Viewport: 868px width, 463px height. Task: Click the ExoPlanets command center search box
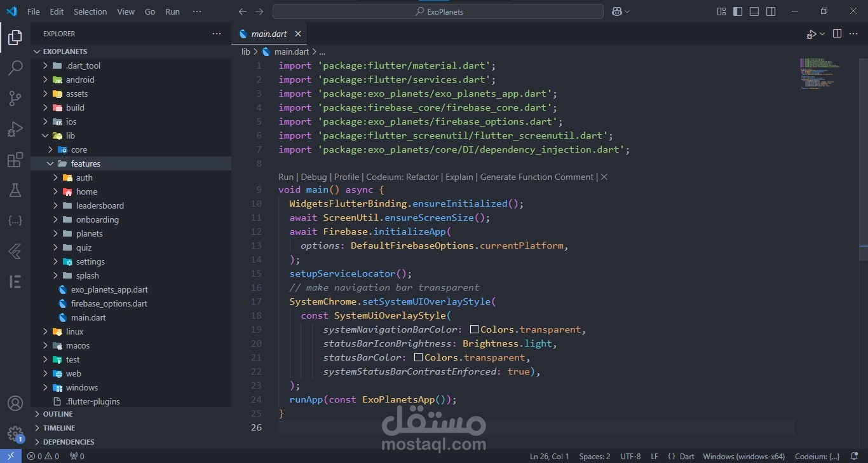click(x=438, y=11)
